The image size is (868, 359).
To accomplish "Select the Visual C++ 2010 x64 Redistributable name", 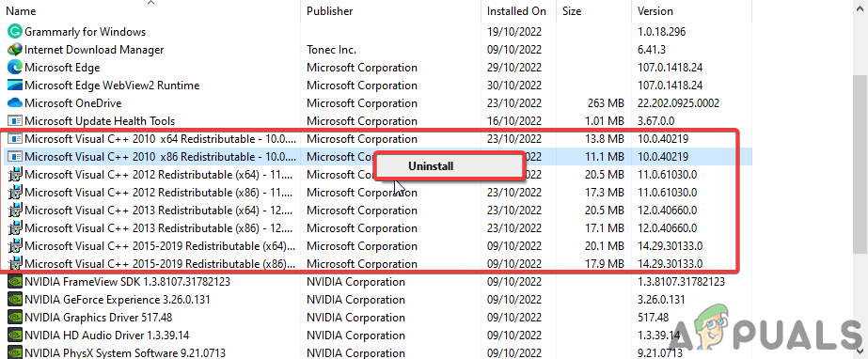I will tap(160, 139).
